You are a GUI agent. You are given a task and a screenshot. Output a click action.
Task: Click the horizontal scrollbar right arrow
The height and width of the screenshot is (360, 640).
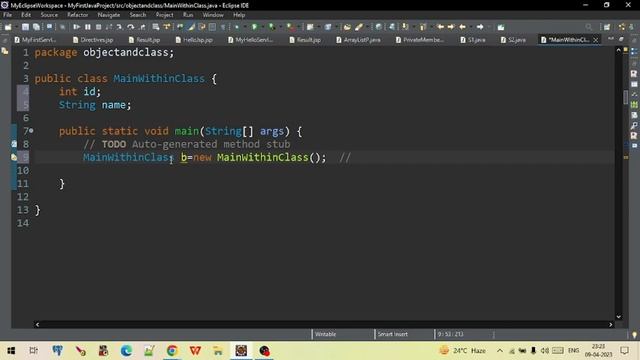[611, 324]
